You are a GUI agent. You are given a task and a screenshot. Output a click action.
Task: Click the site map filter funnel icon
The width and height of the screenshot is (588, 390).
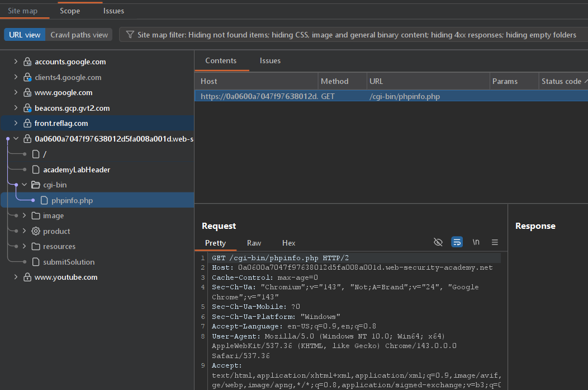[x=130, y=35]
